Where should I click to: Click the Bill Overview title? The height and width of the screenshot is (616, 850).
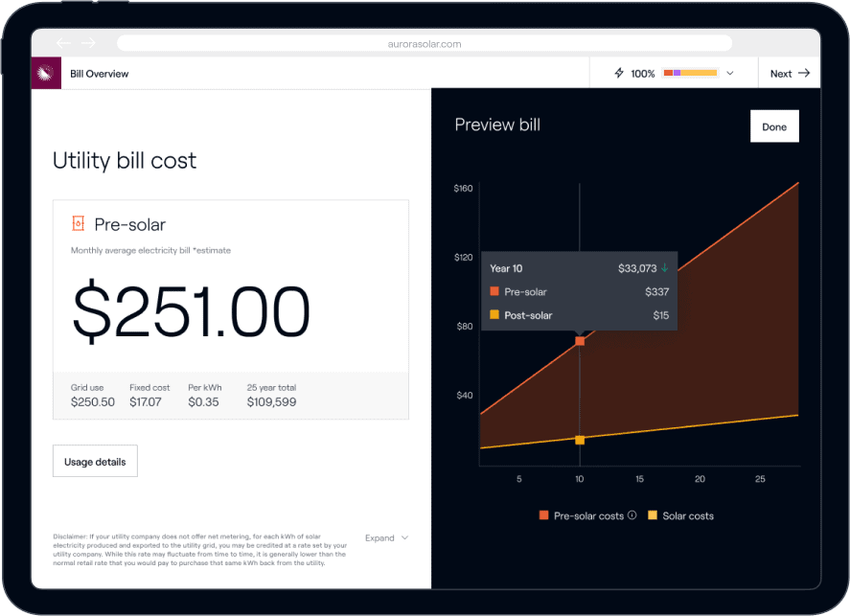pyautogui.click(x=100, y=74)
